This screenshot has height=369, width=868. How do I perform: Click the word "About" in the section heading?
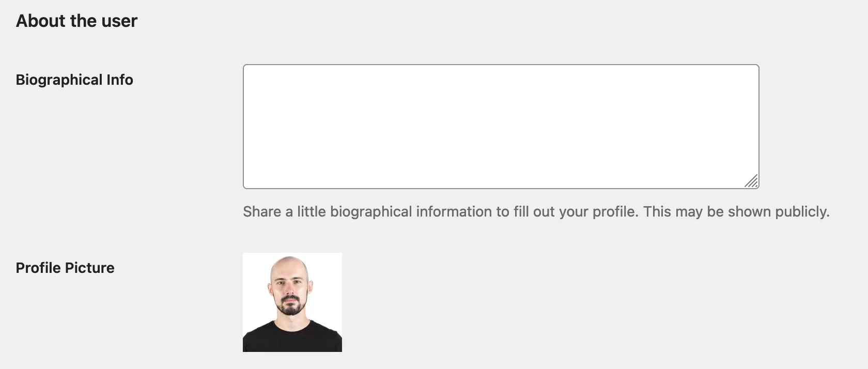click(41, 21)
